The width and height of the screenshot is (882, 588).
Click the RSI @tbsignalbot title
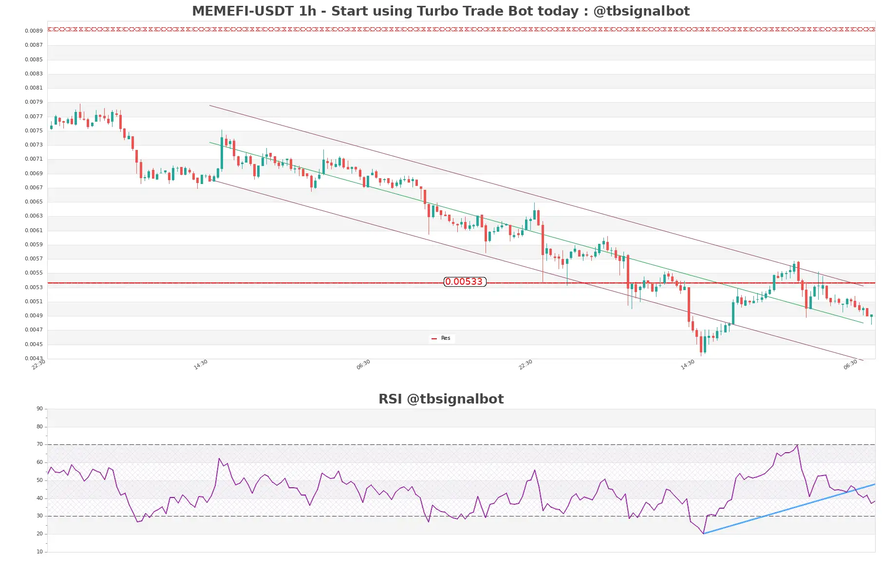pos(441,399)
